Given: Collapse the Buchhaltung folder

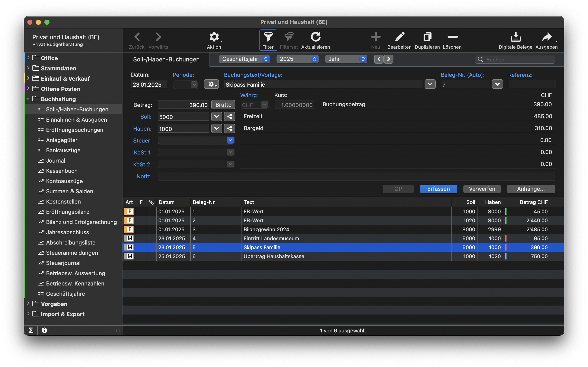Looking at the screenshot, I should [x=28, y=99].
